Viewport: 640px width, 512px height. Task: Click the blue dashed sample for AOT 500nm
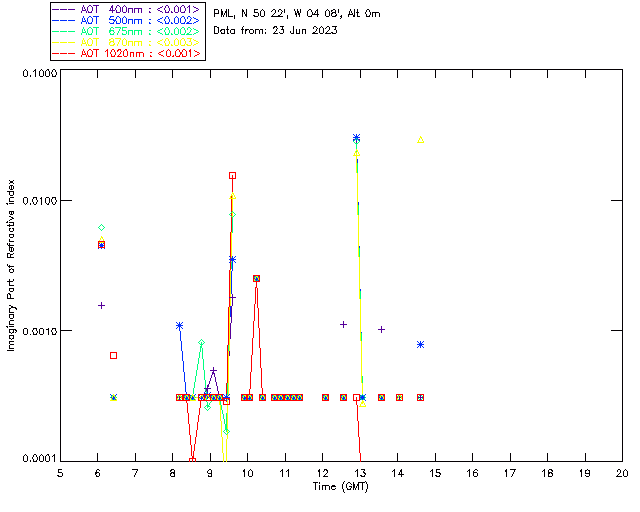pos(64,20)
